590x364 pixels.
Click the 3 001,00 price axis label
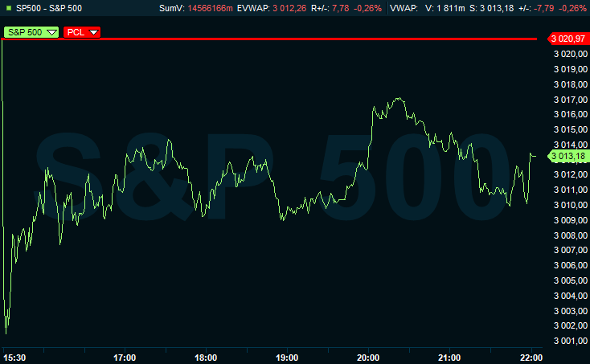[571, 341]
